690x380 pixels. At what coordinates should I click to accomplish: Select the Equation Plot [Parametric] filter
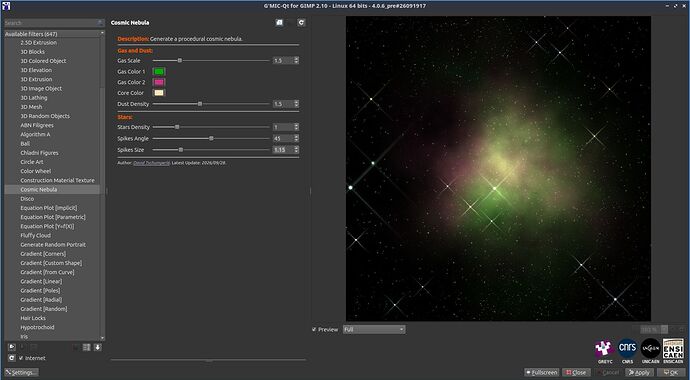[53, 217]
